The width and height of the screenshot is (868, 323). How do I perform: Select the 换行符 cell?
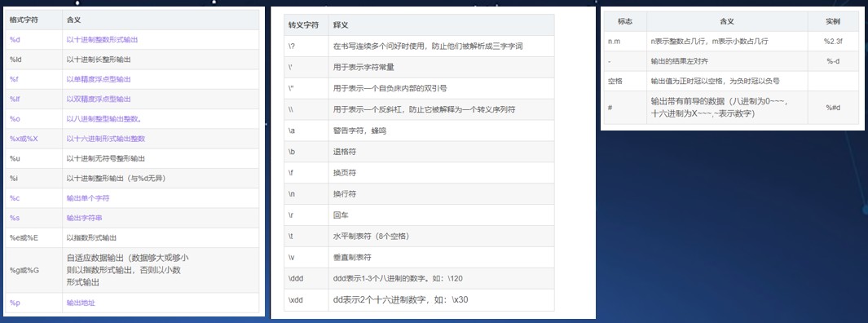click(441, 194)
